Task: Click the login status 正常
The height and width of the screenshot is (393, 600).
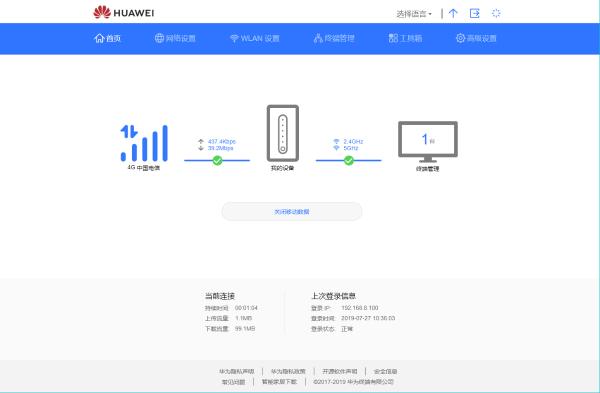Action: pos(347,329)
